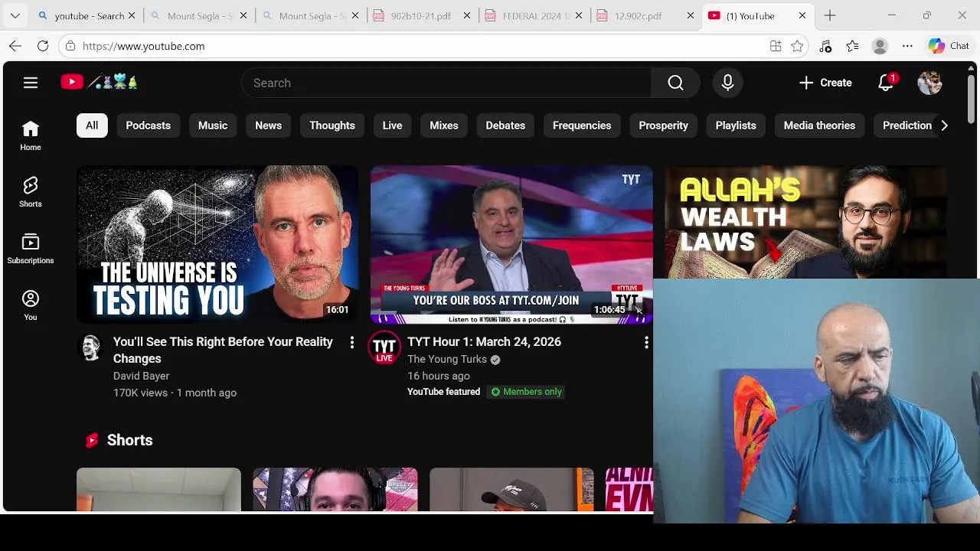Viewport: 980px width, 551px height.
Task: Switch to the 12.902c.pdf tab
Action: (638, 15)
